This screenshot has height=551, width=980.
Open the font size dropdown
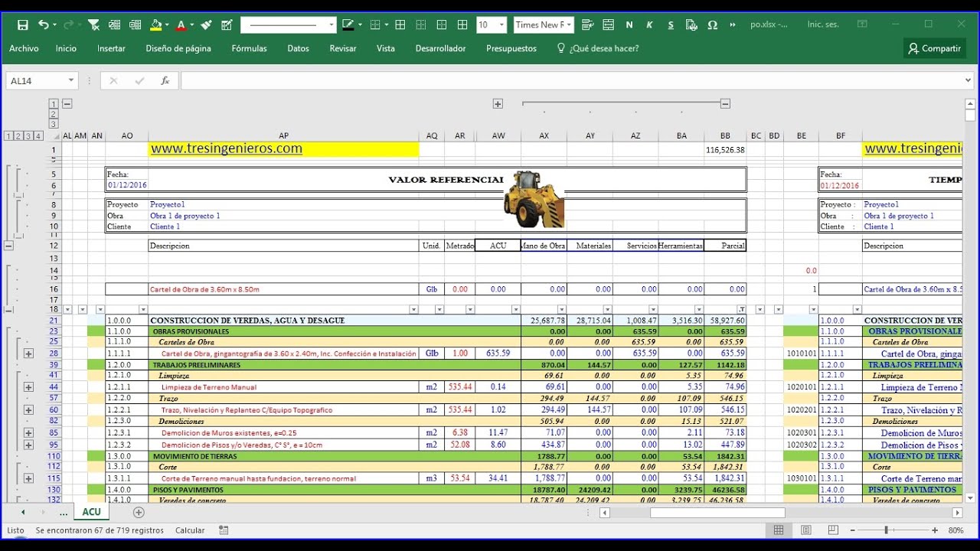pyautogui.click(x=501, y=25)
